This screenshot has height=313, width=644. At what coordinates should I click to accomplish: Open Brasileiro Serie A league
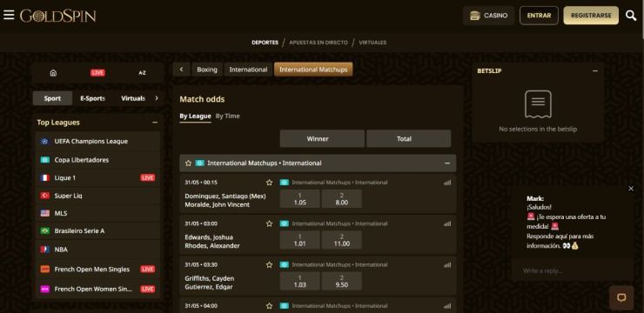(x=97, y=231)
